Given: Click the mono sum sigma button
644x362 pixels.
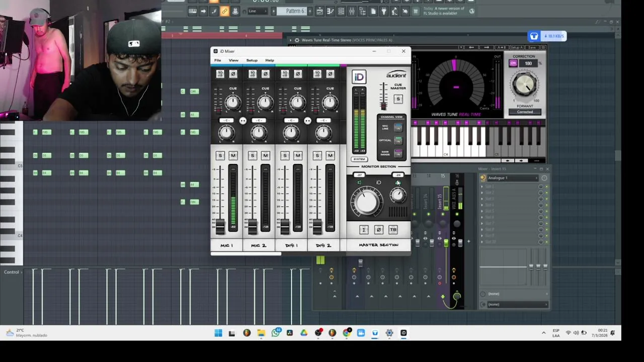Looking at the screenshot, I should (364, 230).
